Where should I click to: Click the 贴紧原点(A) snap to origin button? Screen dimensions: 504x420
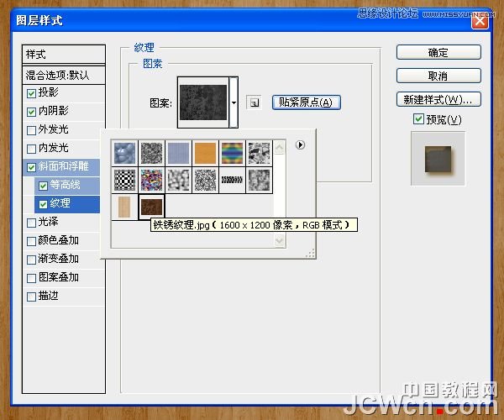click(307, 102)
